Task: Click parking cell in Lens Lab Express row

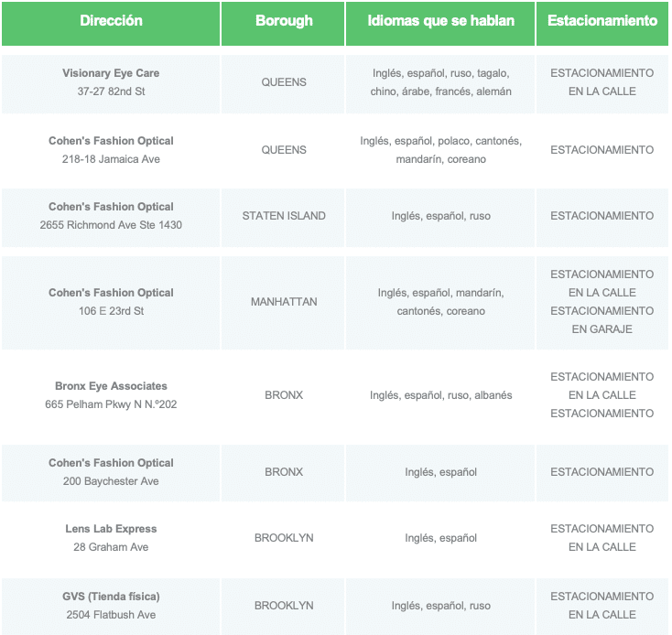Action: [x=602, y=538]
